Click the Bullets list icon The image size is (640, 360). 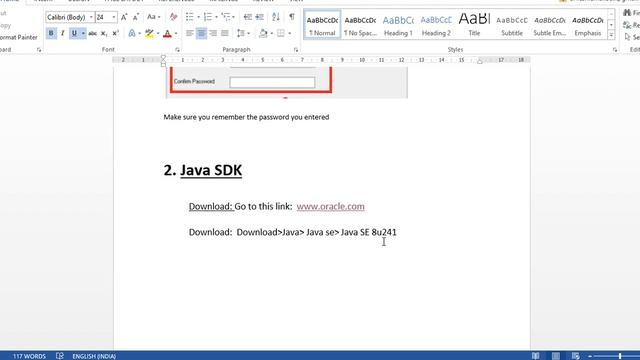click(189, 17)
